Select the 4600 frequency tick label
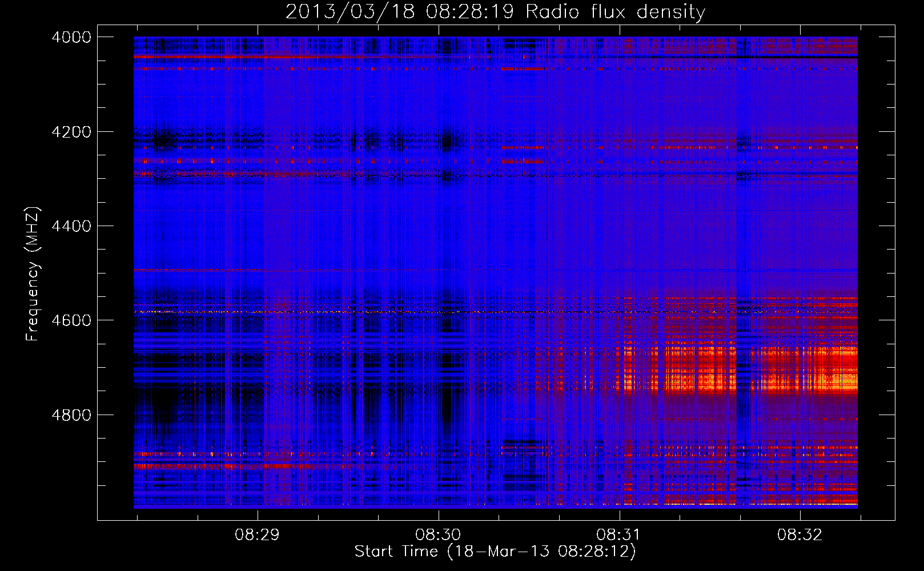This screenshot has height=571, width=924. tap(71, 320)
